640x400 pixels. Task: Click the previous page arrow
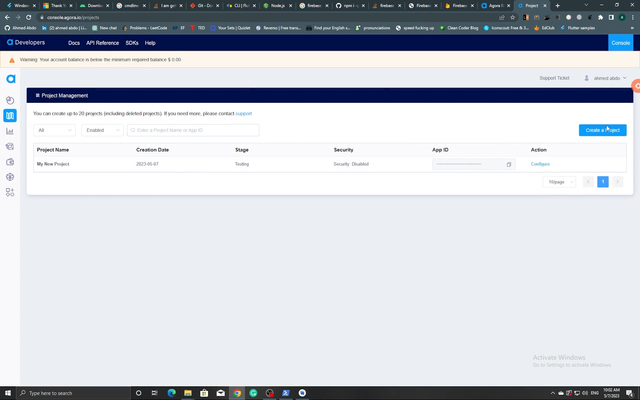click(x=588, y=182)
